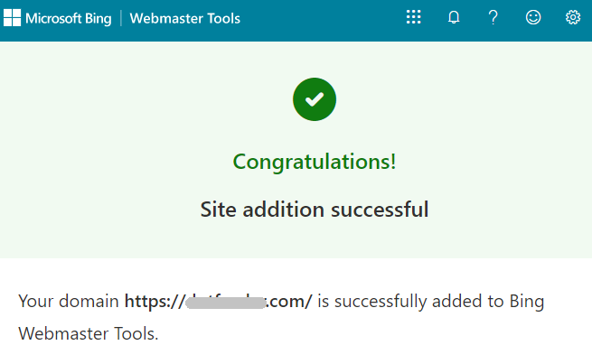This screenshot has width=592, height=364.
Task: Click "Webmaster Tools." on the message's last line
Action: point(89,334)
